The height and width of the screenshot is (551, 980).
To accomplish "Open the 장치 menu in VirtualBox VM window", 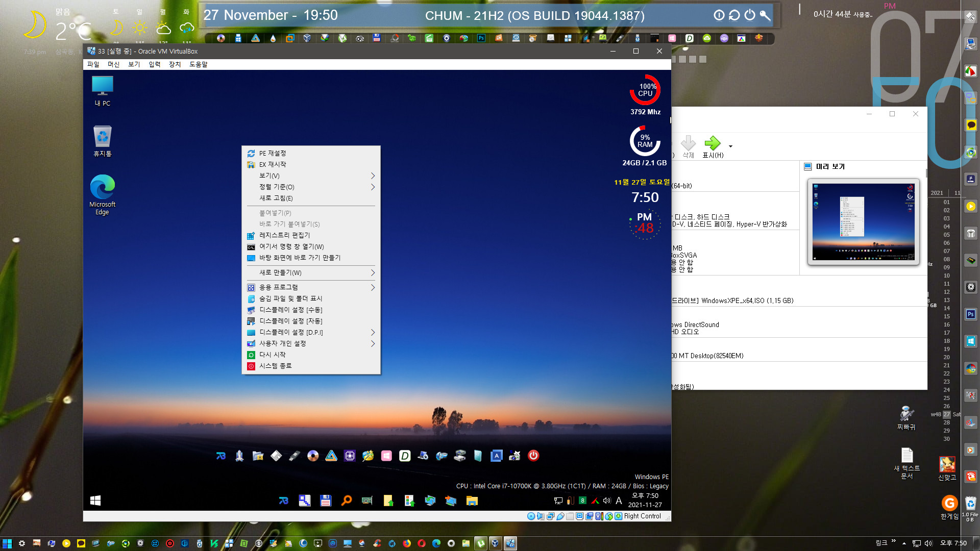I will (x=175, y=64).
